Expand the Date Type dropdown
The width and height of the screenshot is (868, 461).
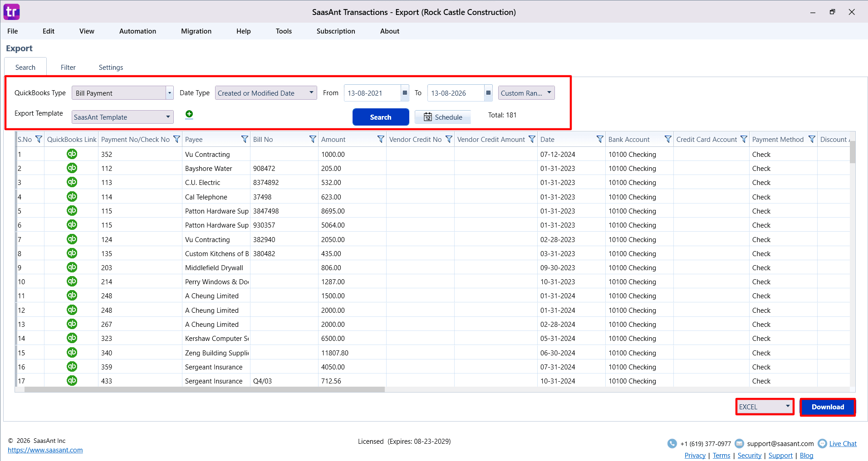(x=311, y=92)
